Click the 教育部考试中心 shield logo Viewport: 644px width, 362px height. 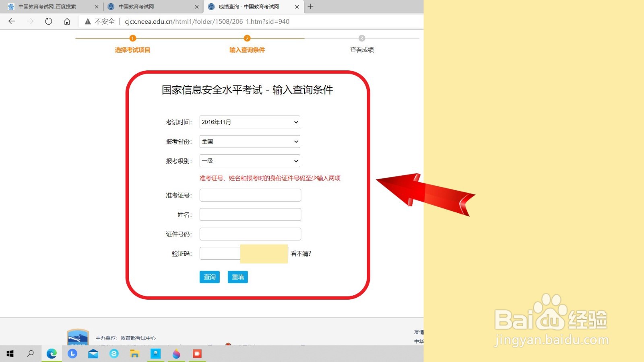(x=78, y=337)
